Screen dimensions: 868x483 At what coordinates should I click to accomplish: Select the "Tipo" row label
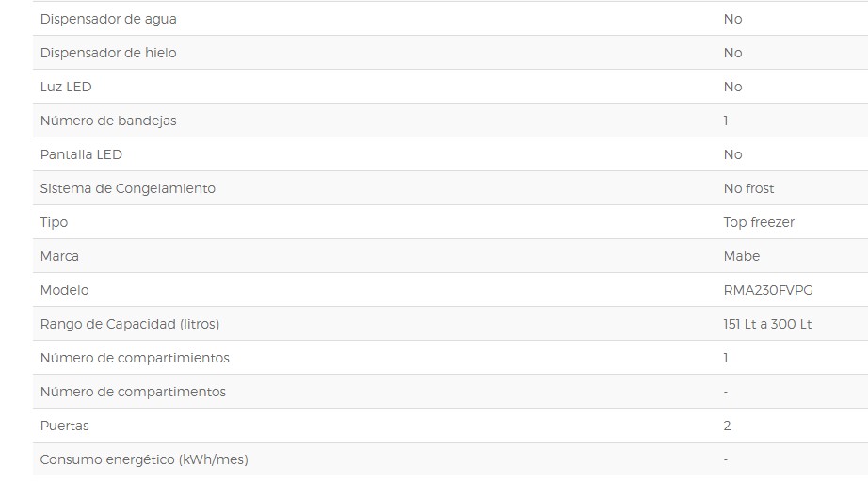pyautogui.click(x=54, y=222)
